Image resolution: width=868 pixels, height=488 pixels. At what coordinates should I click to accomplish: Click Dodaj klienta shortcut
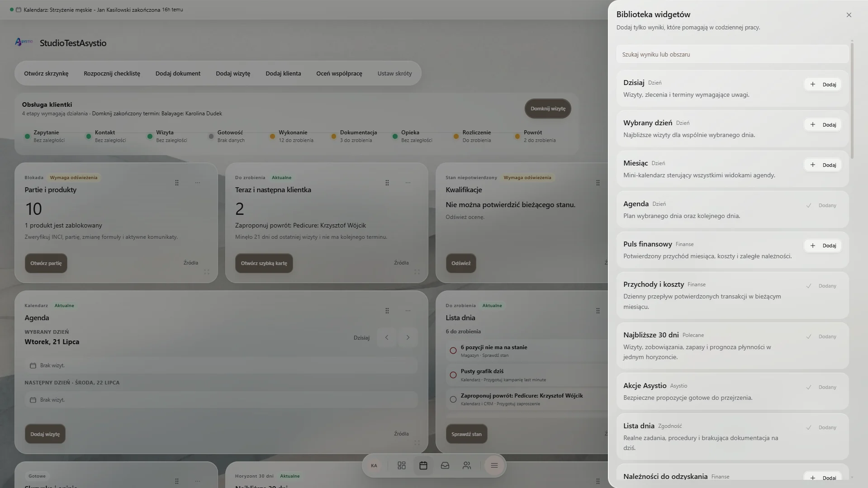[x=283, y=73]
